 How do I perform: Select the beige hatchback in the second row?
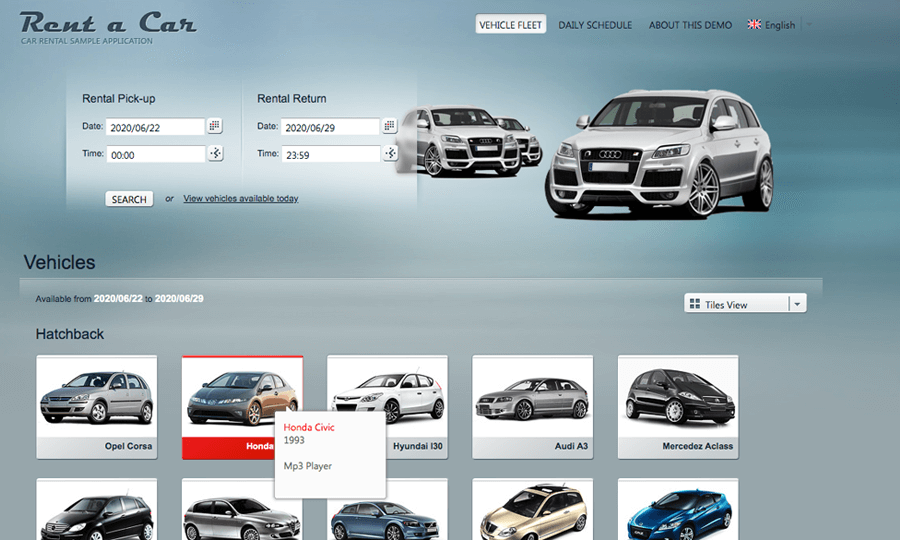pyautogui.click(x=533, y=510)
